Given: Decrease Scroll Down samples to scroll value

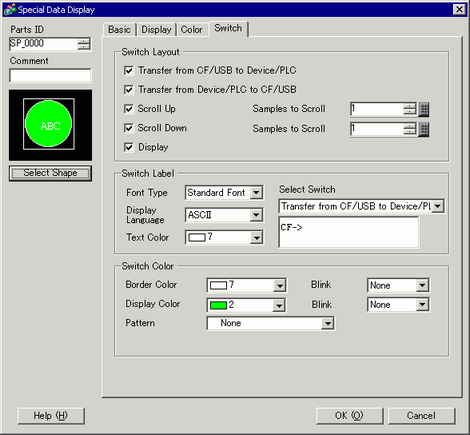Looking at the screenshot, I should pyautogui.click(x=410, y=132).
